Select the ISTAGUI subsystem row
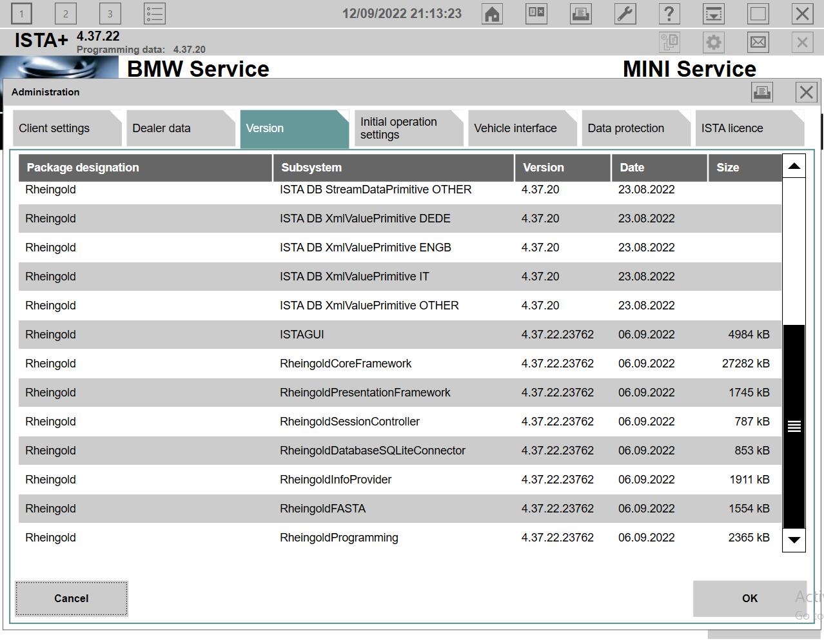Viewport: 824px width, 644px height. [x=400, y=335]
